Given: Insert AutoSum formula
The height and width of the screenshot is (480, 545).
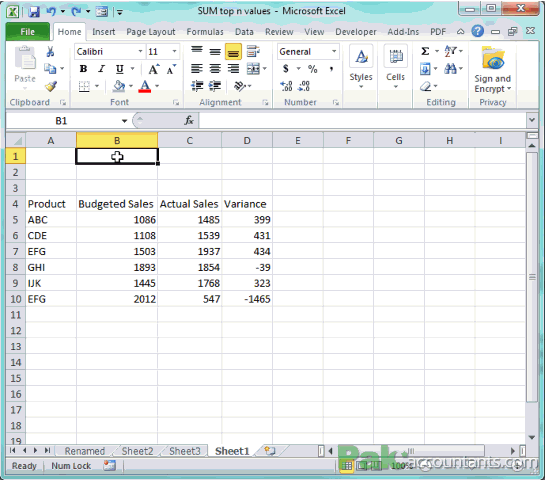Looking at the screenshot, I should click(x=425, y=51).
